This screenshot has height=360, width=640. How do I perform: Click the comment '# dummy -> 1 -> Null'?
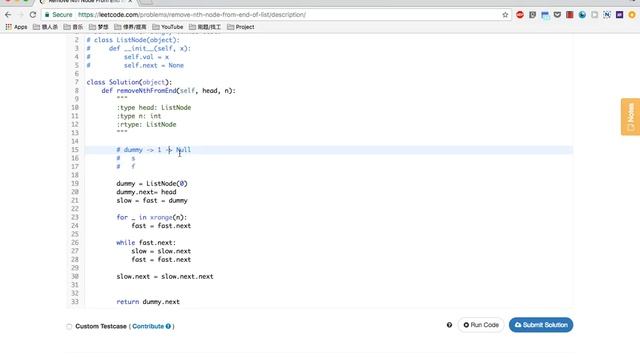(153, 150)
